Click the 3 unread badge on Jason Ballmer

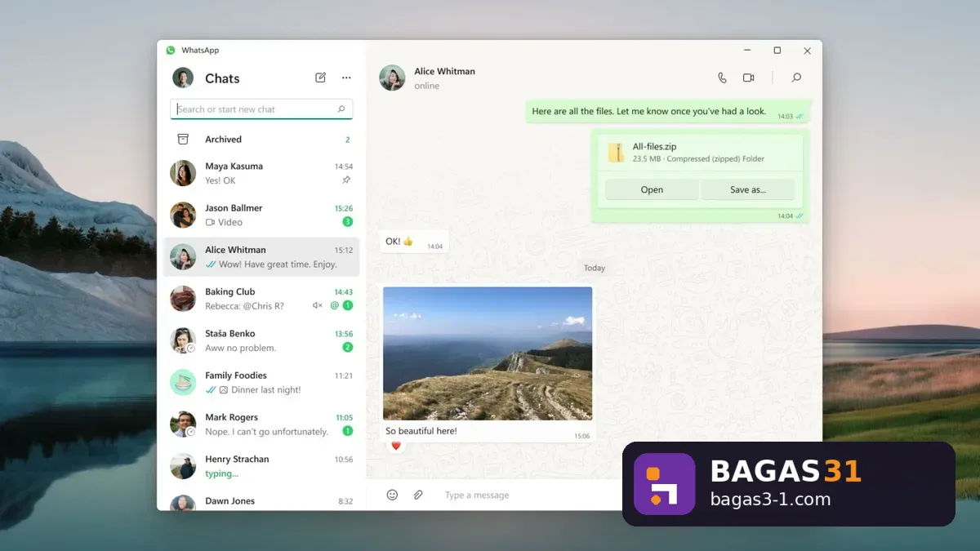point(348,221)
